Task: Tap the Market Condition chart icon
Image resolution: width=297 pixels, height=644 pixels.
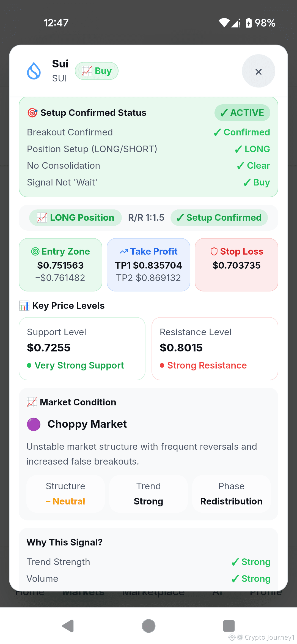Action: (32, 402)
